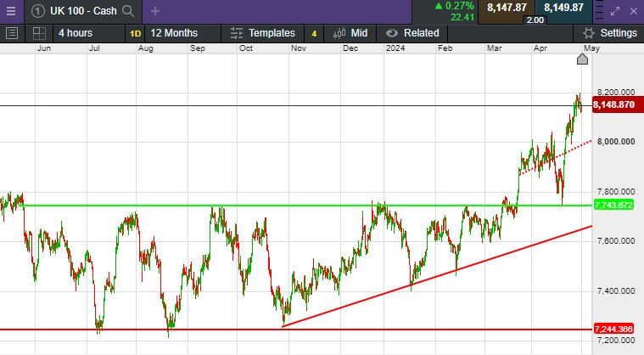Click the drag handle lines beside prices
The image size is (644, 355).
pyautogui.click(x=599, y=11)
